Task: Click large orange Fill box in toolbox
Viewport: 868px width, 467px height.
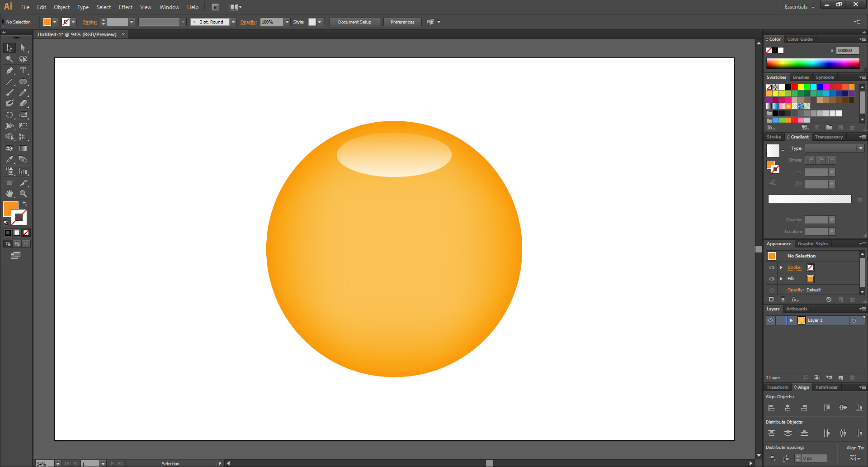Action: pyautogui.click(x=11, y=209)
